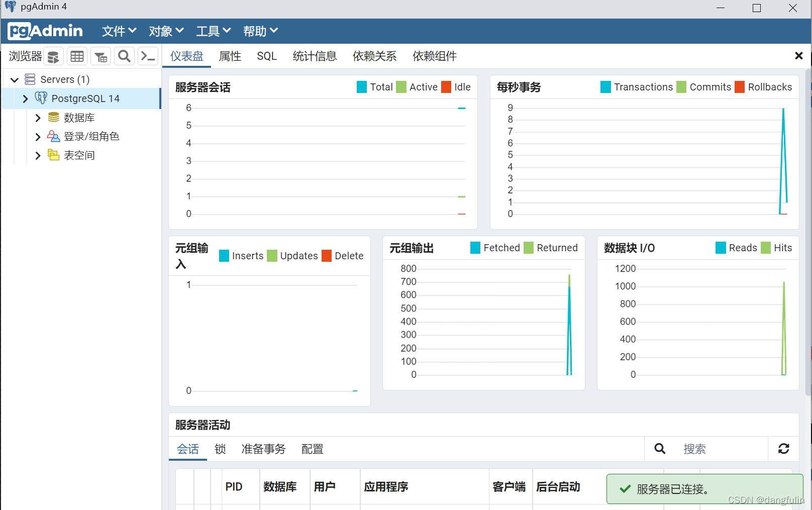Click the 数据库 column header in table
Image resolution: width=812 pixels, height=510 pixels.
pyautogui.click(x=284, y=486)
